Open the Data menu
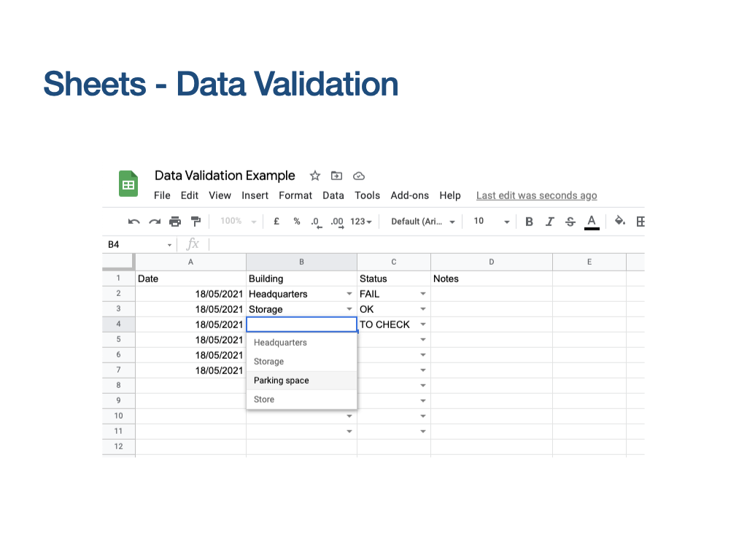 [x=333, y=195]
